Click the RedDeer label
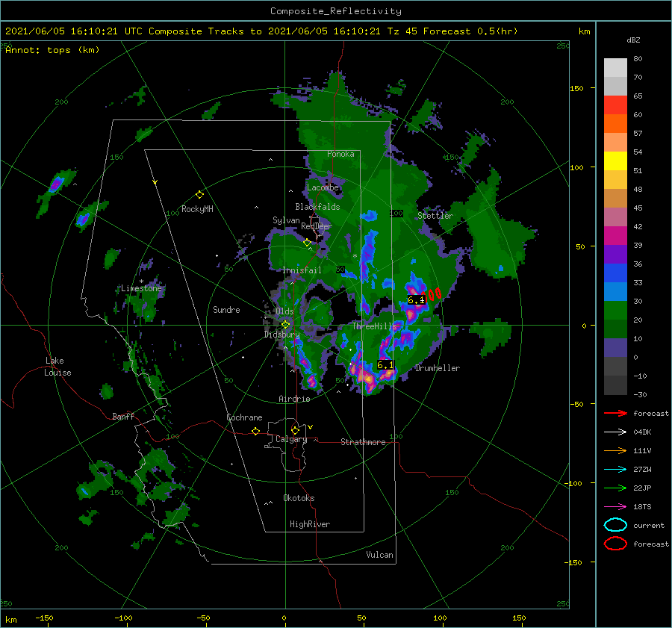This screenshot has width=672, height=628. point(317,226)
